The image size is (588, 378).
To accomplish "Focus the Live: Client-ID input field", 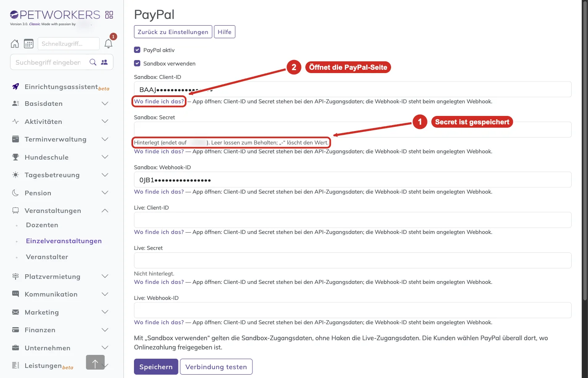I will pos(353,220).
